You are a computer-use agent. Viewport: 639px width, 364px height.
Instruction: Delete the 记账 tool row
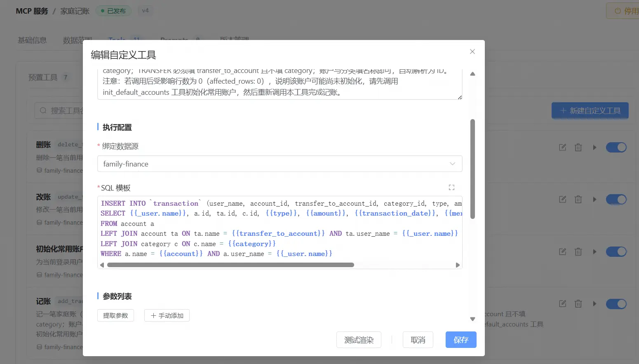coord(578,303)
